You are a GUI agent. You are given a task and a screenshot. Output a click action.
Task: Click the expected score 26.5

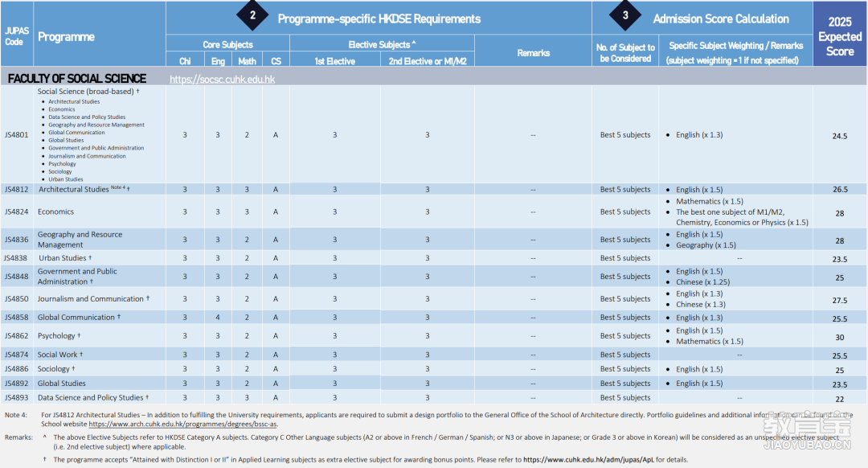[840, 190]
